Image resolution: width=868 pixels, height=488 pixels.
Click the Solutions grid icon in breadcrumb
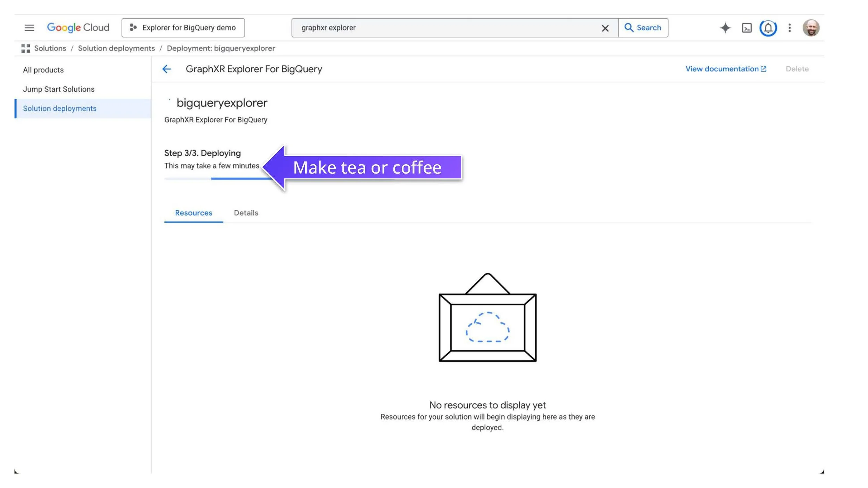pyautogui.click(x=25, y=48)
